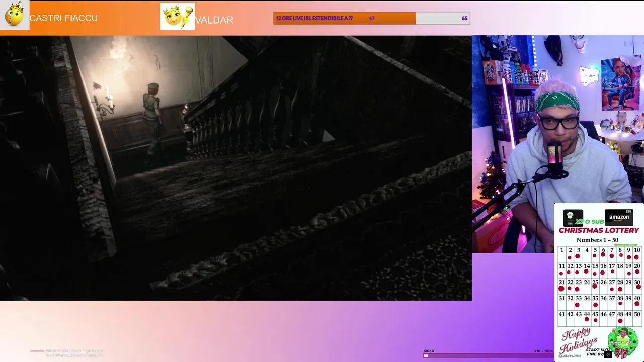The width and height of the screenshot is (644, 362).
Task: Click the wall candle sconce in game
Action: click(104, 103)
